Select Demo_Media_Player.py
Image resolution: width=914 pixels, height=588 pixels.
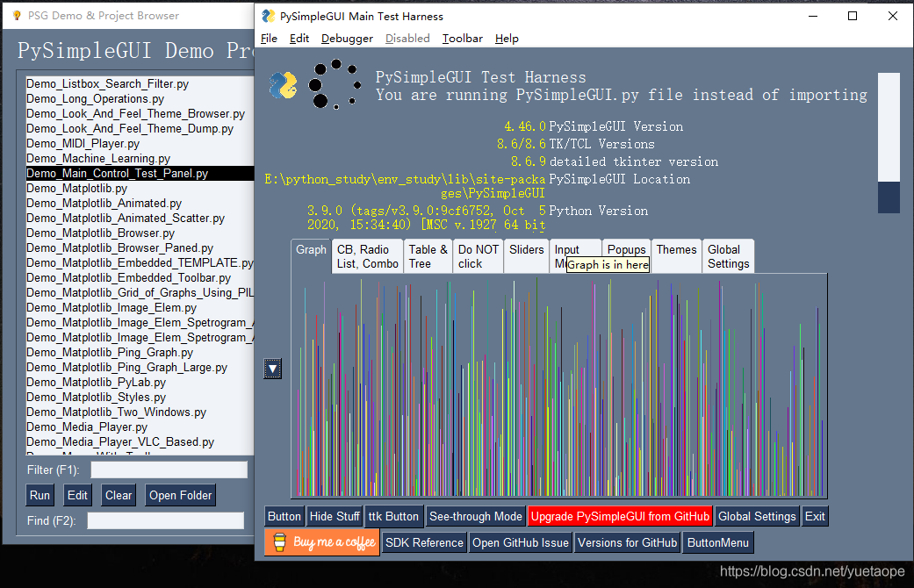point(140,427)
